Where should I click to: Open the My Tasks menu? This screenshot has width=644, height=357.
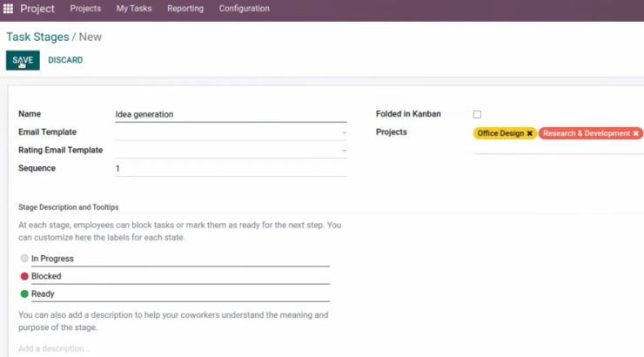pyautogui.click(x=134, y=8)
